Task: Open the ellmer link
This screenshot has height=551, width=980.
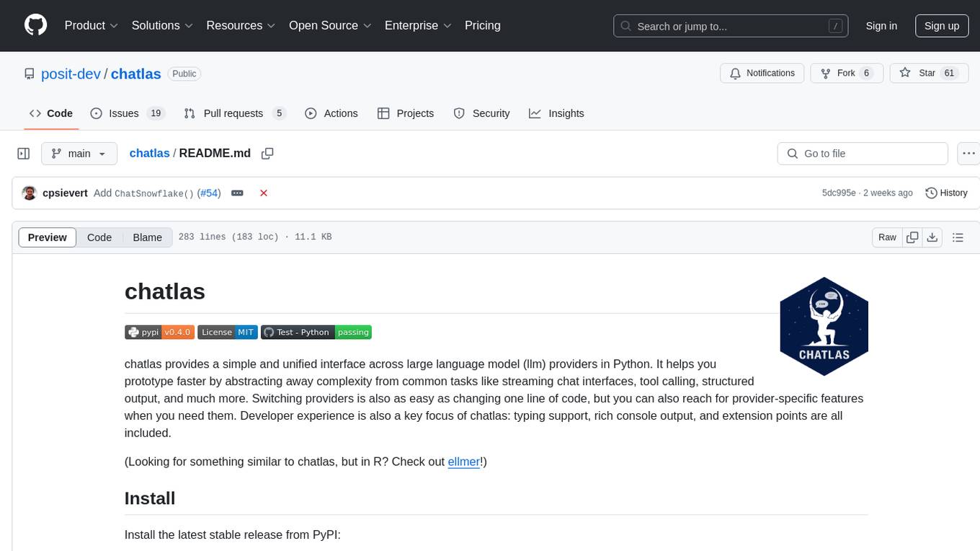Action: coord(463,462)
